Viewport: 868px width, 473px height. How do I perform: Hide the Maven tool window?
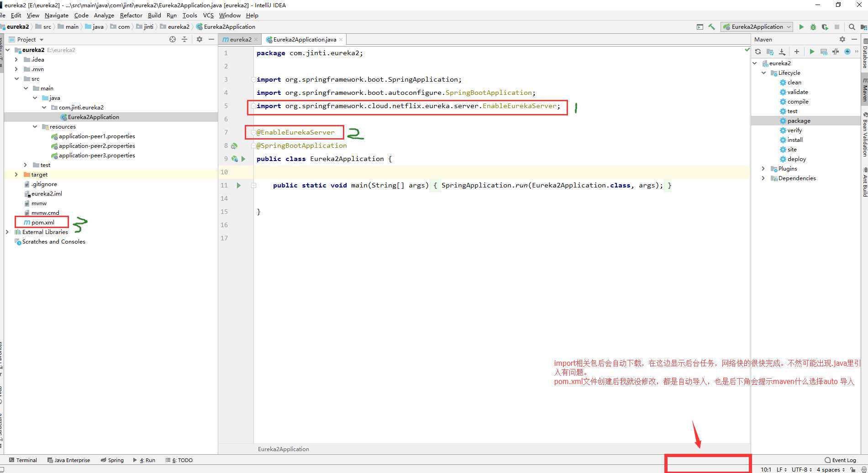point(854,39)
